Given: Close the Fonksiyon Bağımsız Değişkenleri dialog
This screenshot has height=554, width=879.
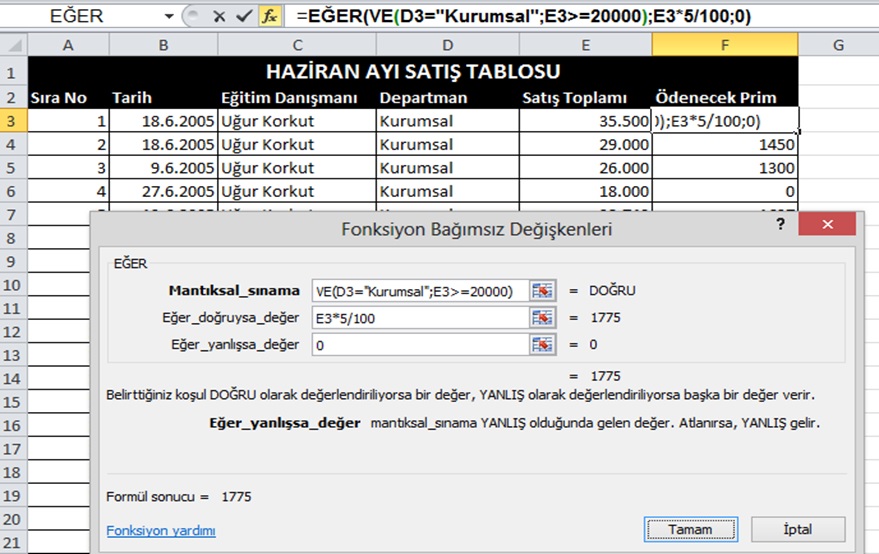Looking at the screenshot, I should click(827, 224).
